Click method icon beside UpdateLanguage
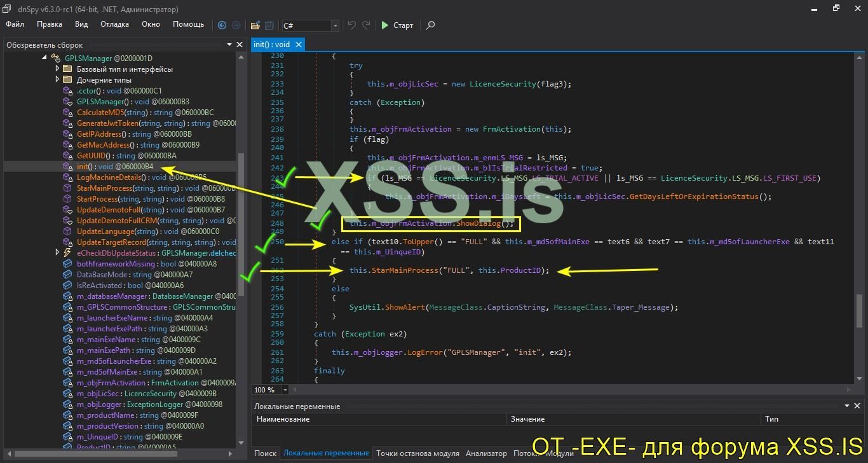Image resolution: width=868 pixels, height=463 pixels. tap(67, 231)
